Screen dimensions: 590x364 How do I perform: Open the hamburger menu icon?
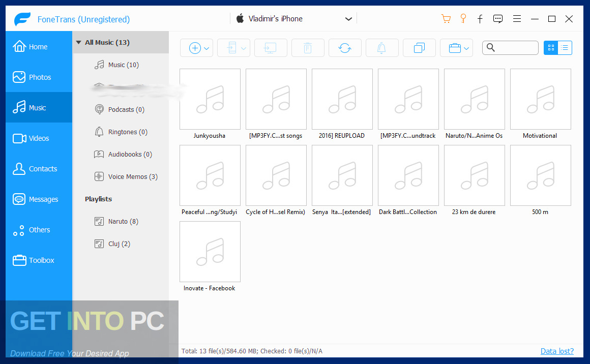(x=517, y=19)
